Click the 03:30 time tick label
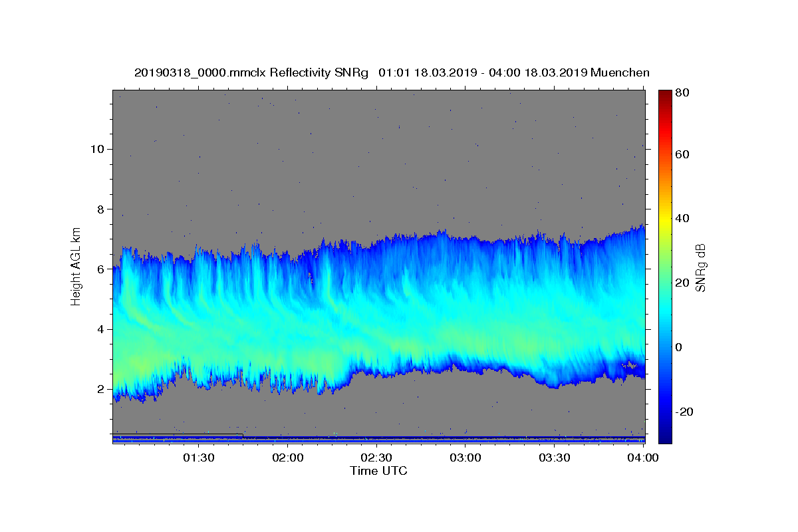Image resolution: width=798 pixels, height=532 pixels. 555,458
